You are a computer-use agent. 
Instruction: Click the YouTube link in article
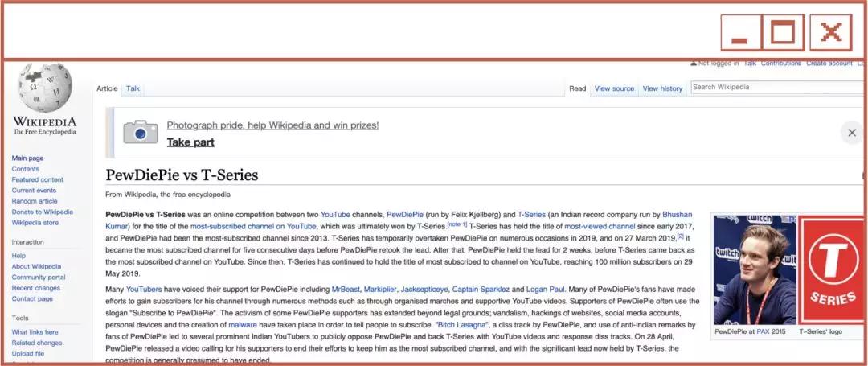(x=335, y=214)
